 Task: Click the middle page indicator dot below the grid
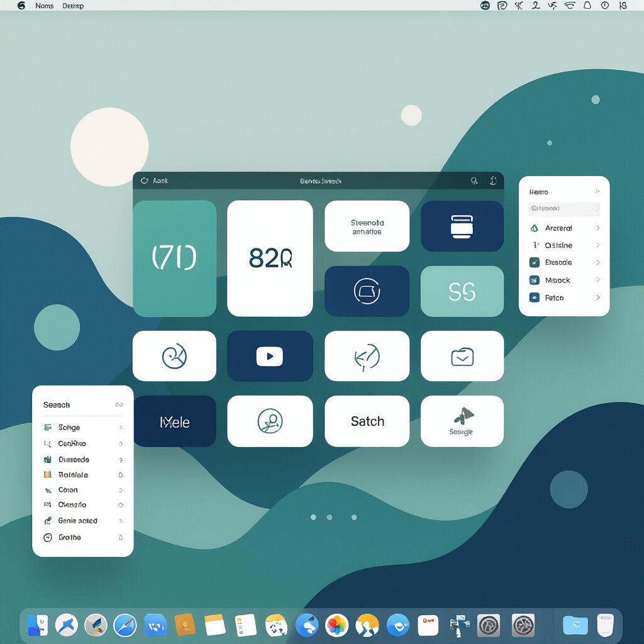tap(330, 517)
